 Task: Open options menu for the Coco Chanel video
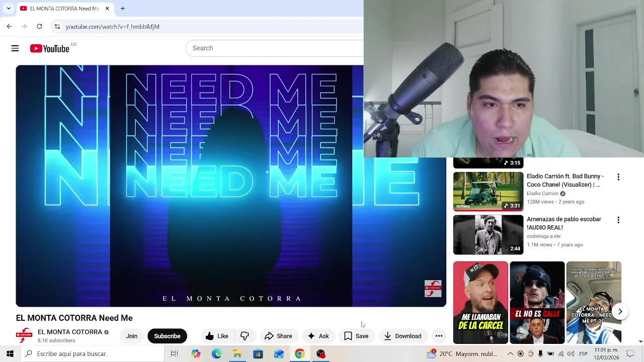pos(618,177)
